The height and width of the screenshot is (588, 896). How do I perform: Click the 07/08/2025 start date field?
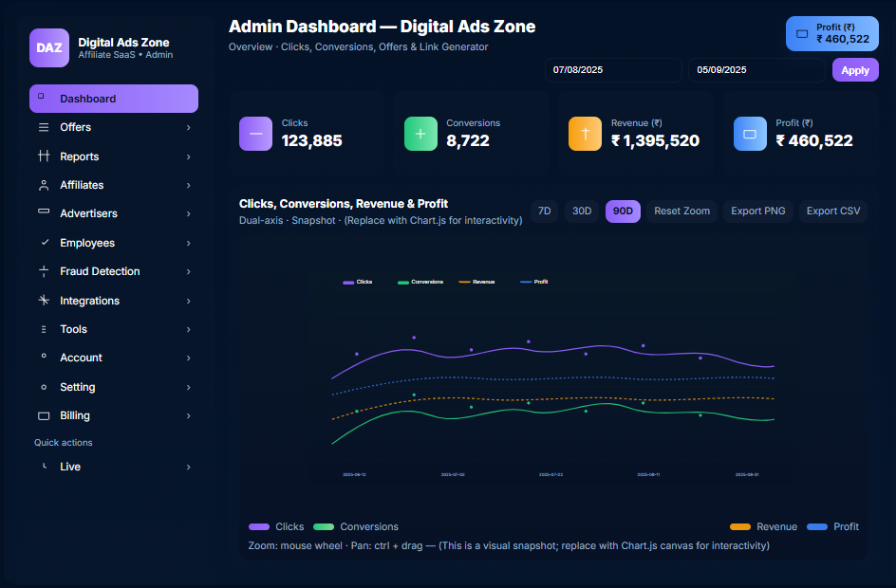612,69
